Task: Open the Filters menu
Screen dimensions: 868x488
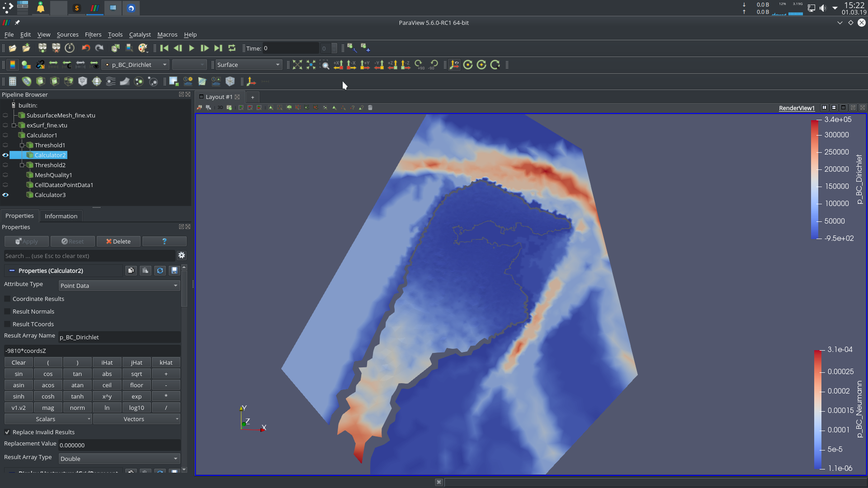Action: coord(93,34)
